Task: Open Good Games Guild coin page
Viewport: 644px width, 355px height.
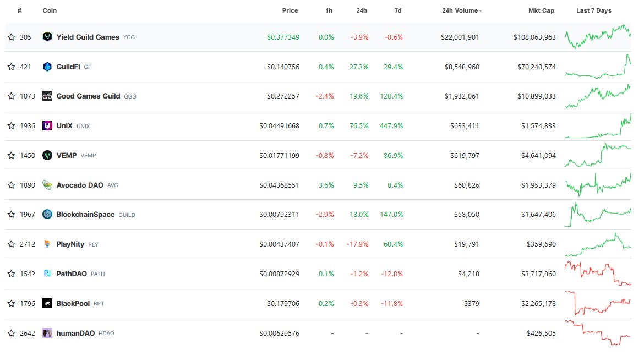Action: [88, 96]
